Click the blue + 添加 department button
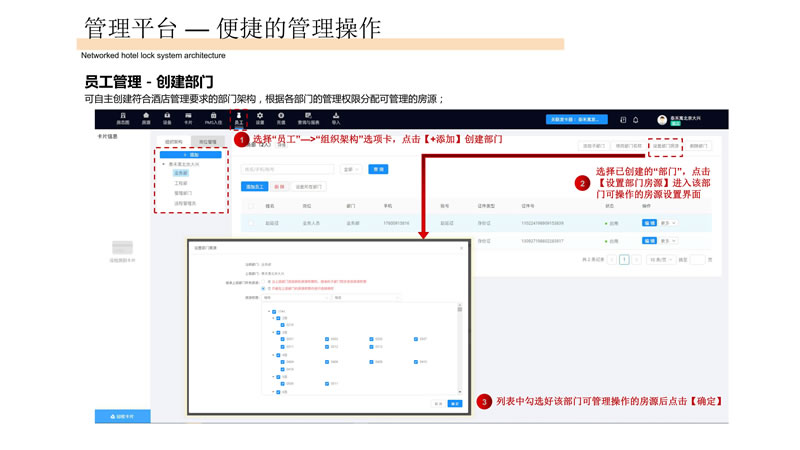 click(x=191, y=155)
